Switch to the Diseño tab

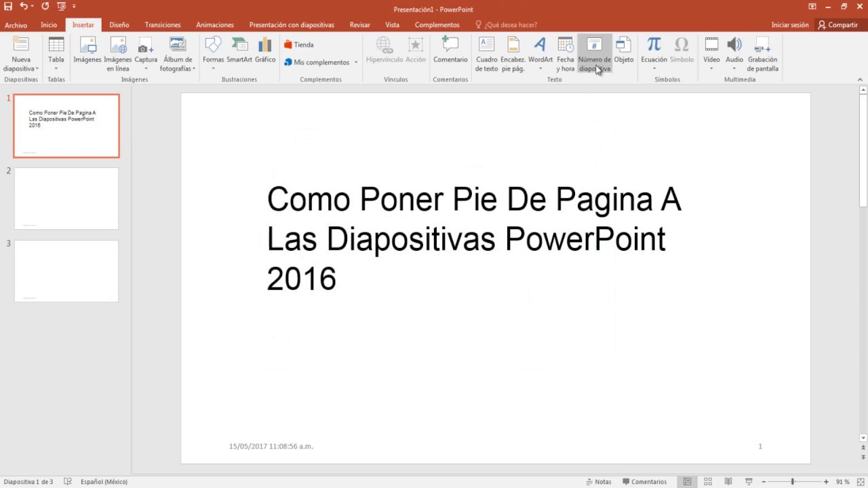(119, 25)
